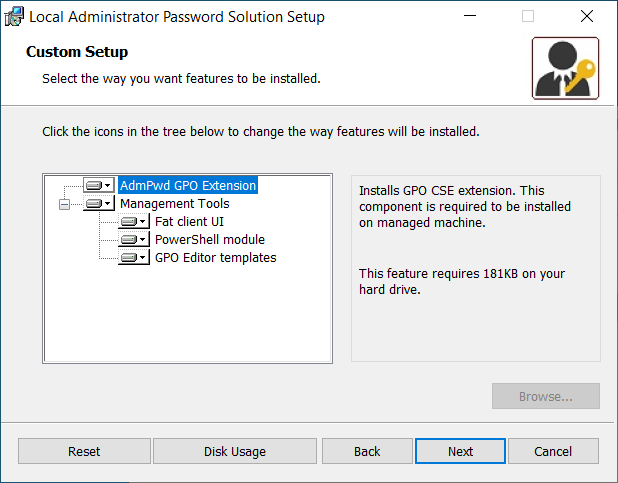Image resolution: width=618 pixels, height=483 pixels.
Task: Go Back to previous setup page
Action: [367, 451]
